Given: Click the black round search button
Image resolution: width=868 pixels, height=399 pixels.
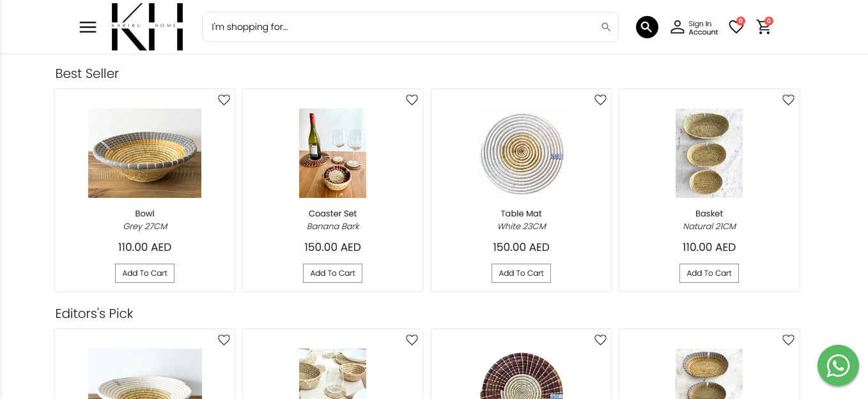Looking at the screenshot, I should (x=647, y=27).
